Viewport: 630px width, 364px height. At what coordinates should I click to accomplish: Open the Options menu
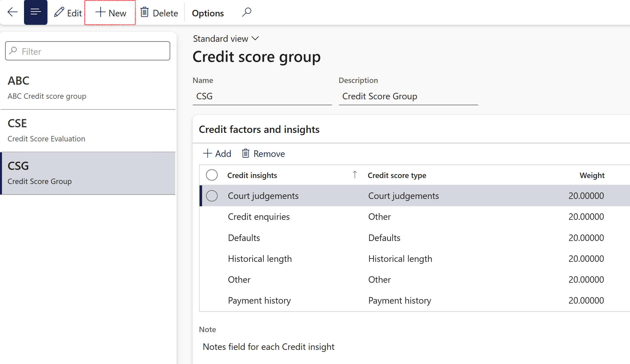pyautogui.click(x=208, y=13)
